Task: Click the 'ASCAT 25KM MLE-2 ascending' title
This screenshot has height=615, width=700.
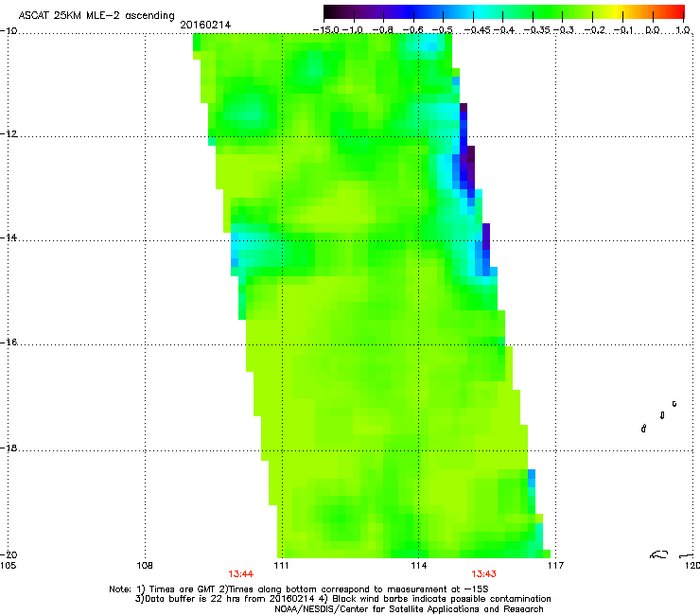Action: 96,15
